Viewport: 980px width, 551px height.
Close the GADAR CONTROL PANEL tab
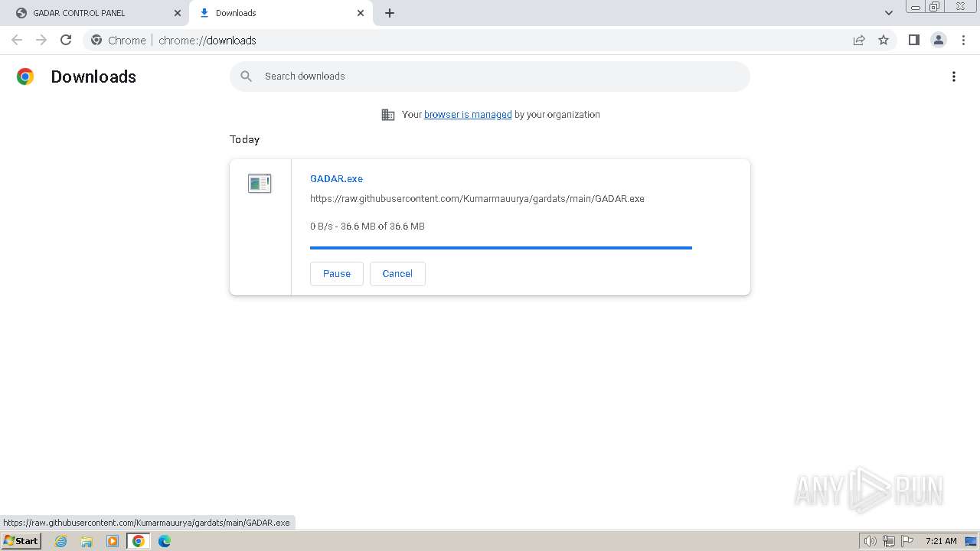178,13
